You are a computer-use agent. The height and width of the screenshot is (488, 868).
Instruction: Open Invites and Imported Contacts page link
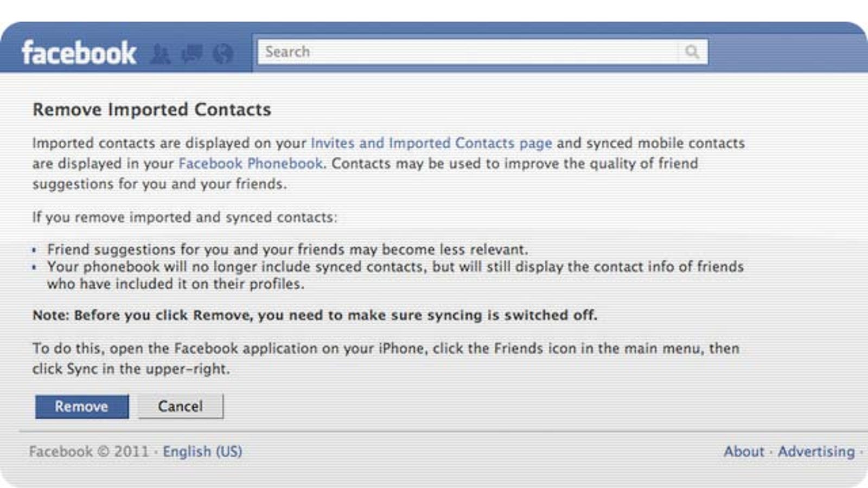[x=431, y=143]
